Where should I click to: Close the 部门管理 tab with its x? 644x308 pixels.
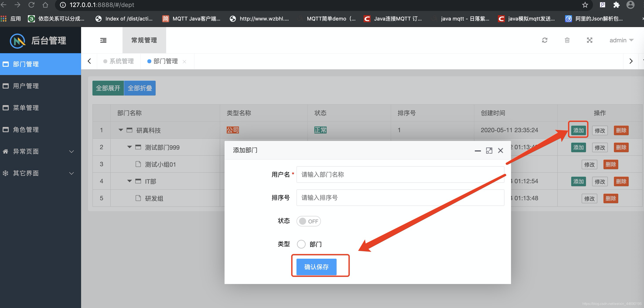click(x=184, y=62)
